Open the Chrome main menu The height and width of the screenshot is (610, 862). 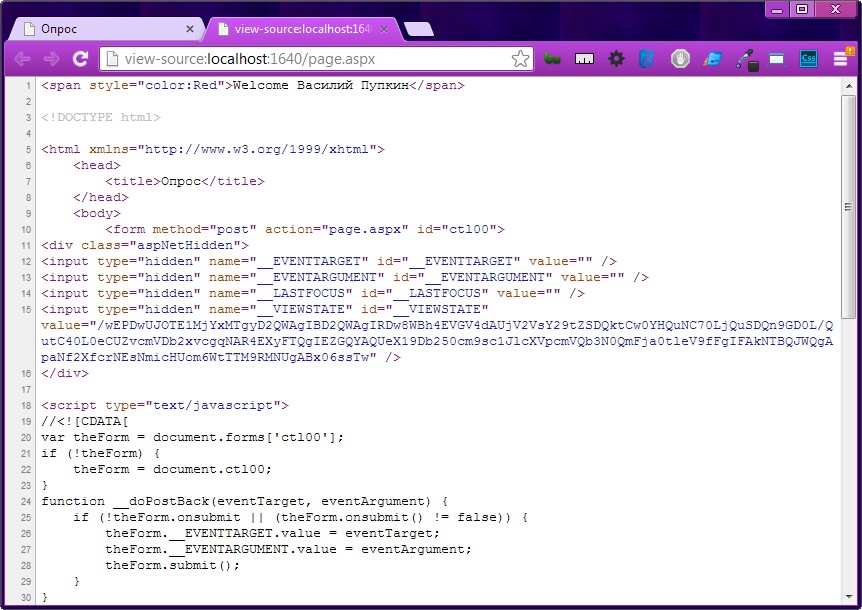[x=841, y=59]
